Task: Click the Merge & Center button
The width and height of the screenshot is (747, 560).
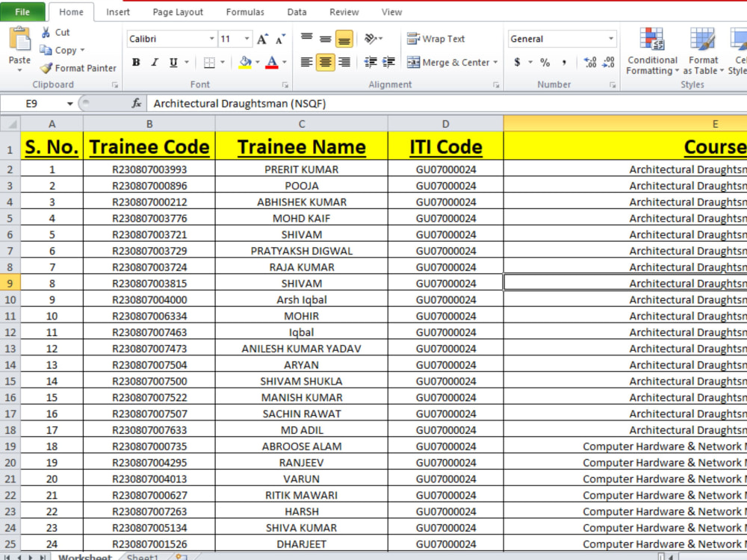Action: pyautogui.click(x=447, y=62)
